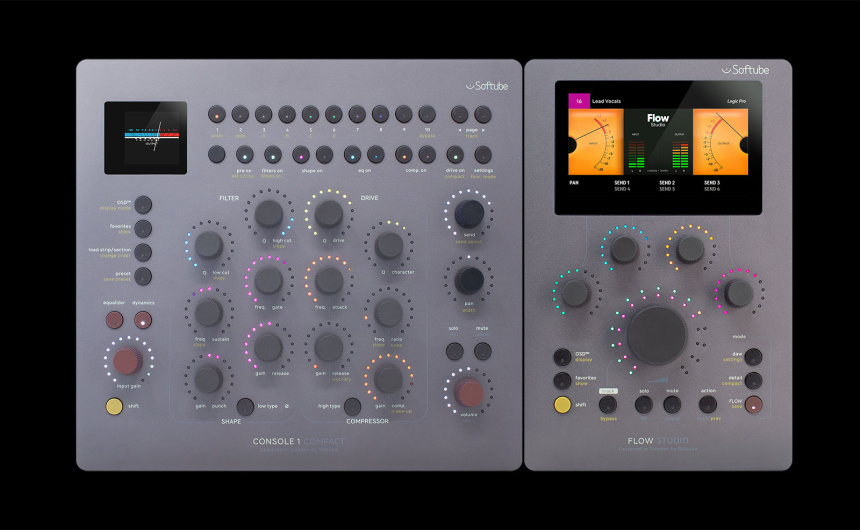Click the freq. gate knob
This screenshot has width=860, height=530.
pos(269,280)
